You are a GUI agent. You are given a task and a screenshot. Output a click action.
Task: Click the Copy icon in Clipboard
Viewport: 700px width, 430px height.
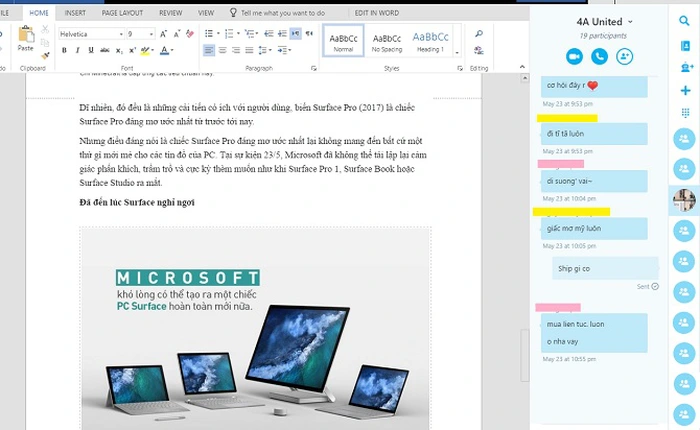pyautogui.click(x=45, y=43)
